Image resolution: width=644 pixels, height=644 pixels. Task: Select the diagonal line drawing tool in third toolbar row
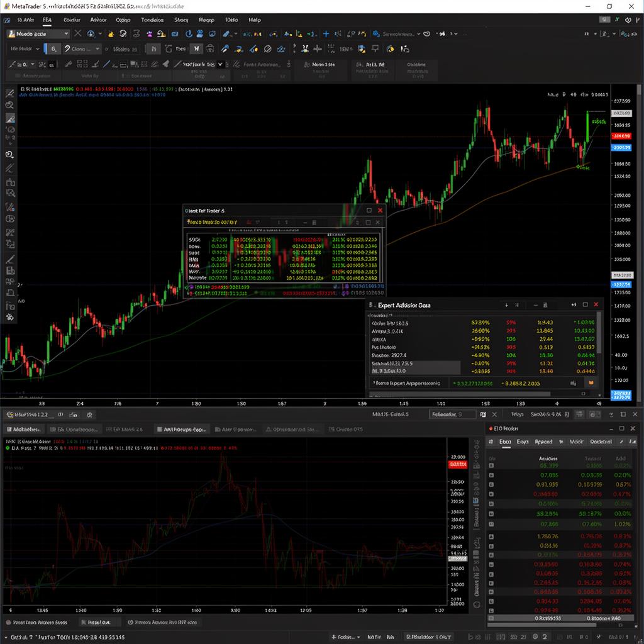(x=106, y=64)
